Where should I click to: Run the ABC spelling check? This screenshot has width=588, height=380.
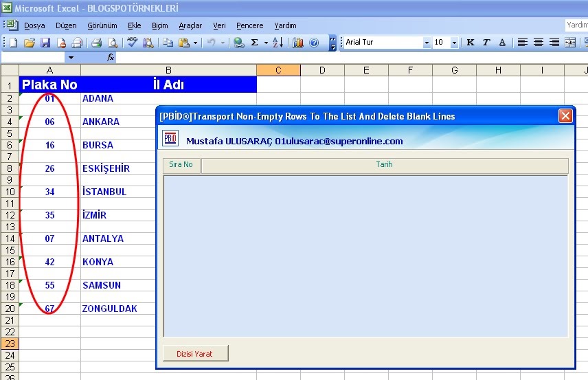pyautogui.click(x=132, y=43)
